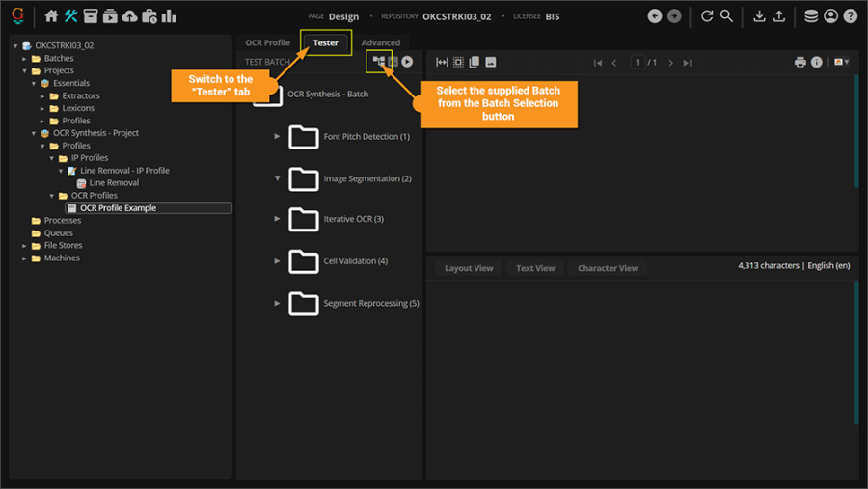The image size is (868, 489).
Task: Expand the Iterative OCR folder
Action: (x=277, y=219)
